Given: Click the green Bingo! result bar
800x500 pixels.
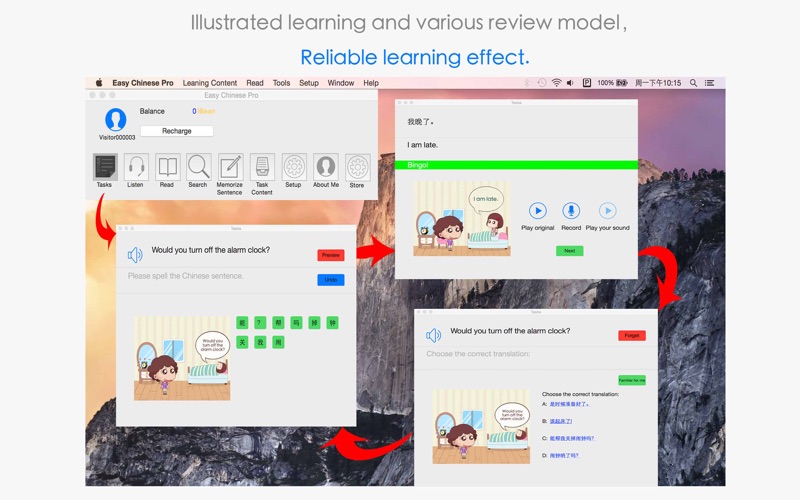Looking at the screenshot, I should (516, 165).
